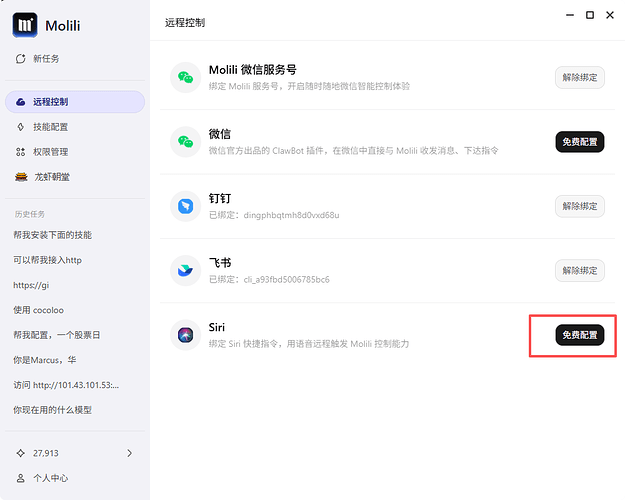Screen dimensions: 625x500
Task: Click the Siri title text
Action: coord(217,327)
